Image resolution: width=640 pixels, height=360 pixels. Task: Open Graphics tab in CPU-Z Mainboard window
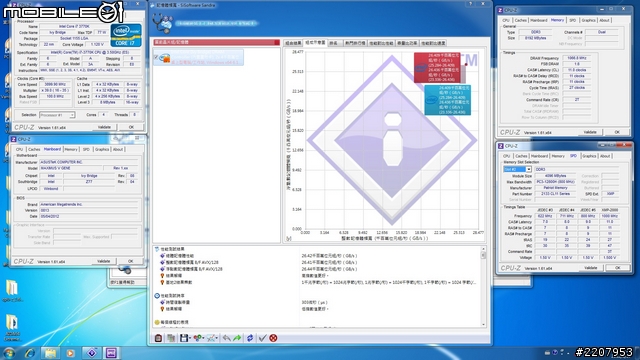click(x=102, y=149)
